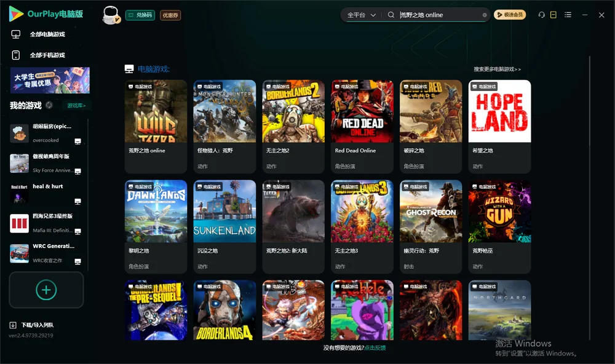Click the PC icon on the heal & hurt row
Image resolution: width=615 pixels, height=364 pixels.
click(x=77, y=201)
